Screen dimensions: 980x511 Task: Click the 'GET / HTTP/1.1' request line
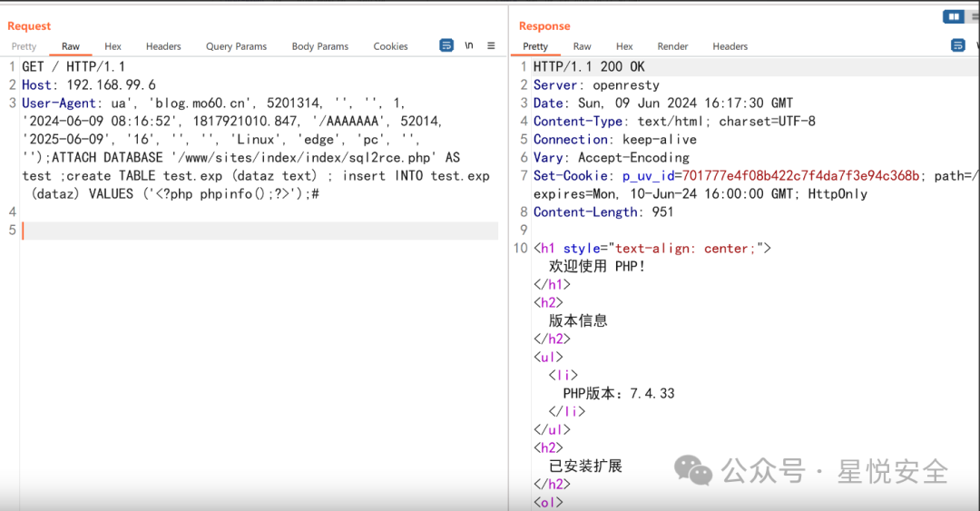73,66
